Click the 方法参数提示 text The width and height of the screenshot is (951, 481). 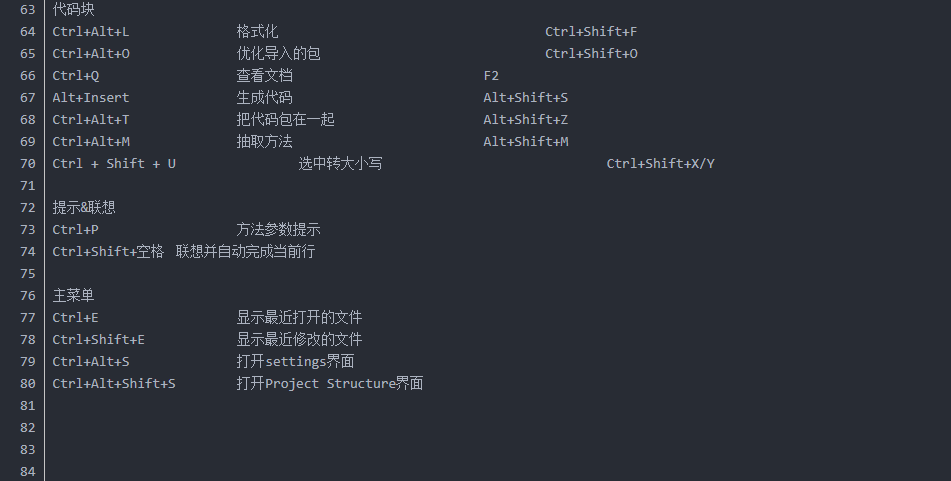pyautogui.click(x=278, y=230)
